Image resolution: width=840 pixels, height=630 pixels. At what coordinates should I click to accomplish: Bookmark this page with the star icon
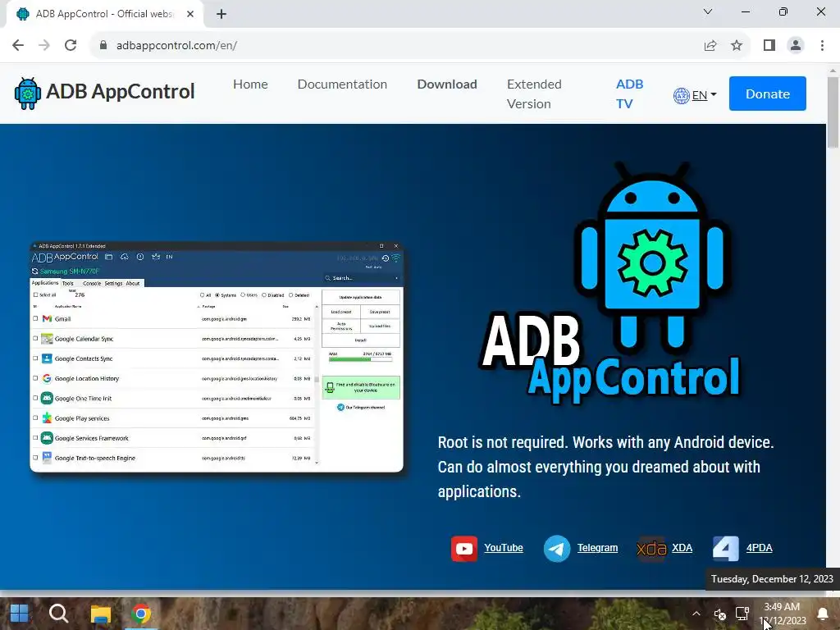(737, 46)
